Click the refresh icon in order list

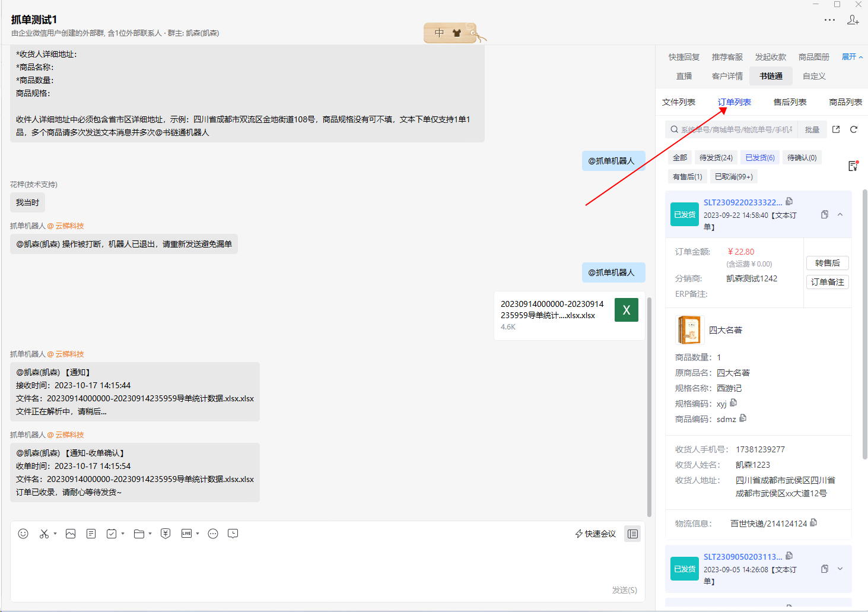coord(854,129)
